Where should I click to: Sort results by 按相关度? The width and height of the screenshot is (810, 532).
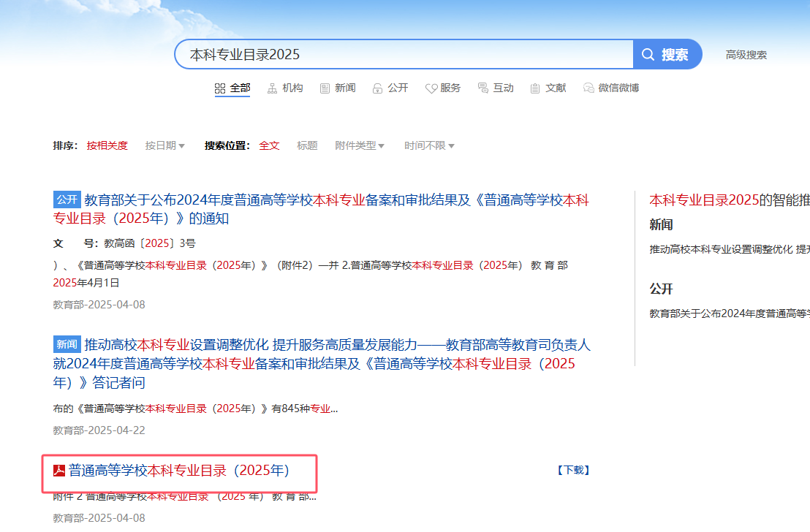[107, 145]
